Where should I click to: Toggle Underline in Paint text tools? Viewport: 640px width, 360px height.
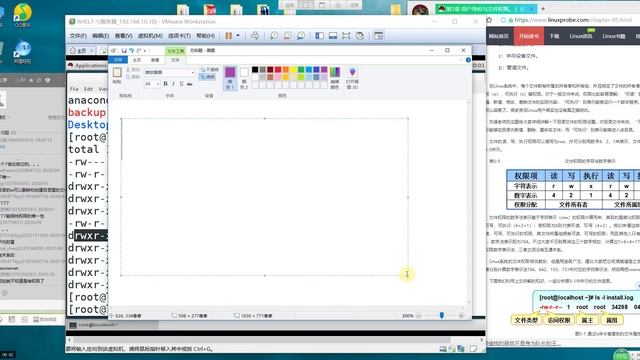click(x=181, y=84)
